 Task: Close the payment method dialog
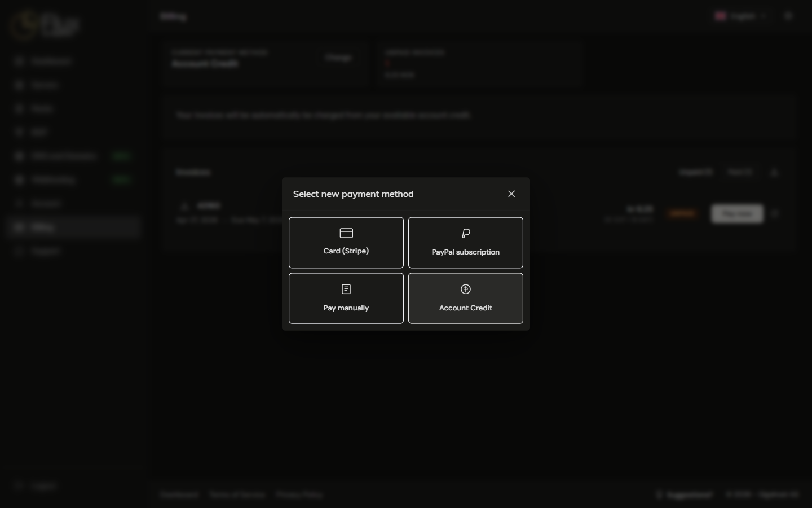click(511, 194)
